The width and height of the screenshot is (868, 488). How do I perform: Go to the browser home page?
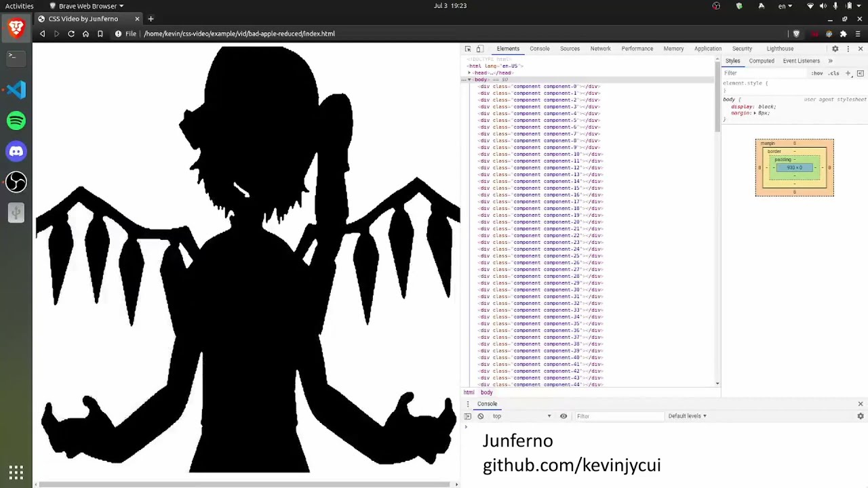85,34
